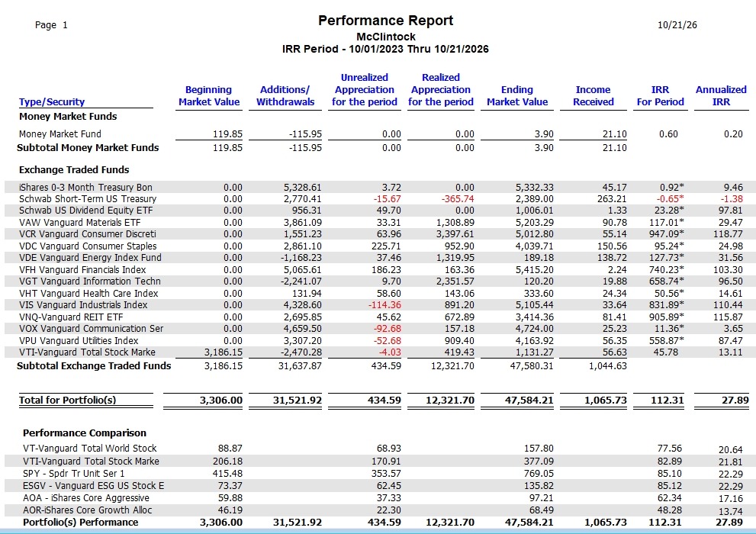Click the Beginning Market Value column header
Screen dimensions: 756x534
209,95
